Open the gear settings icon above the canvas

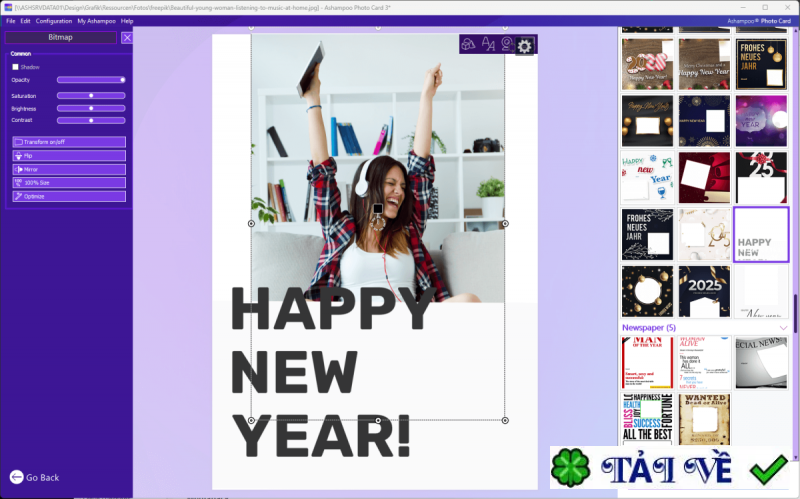click(524, 46)
